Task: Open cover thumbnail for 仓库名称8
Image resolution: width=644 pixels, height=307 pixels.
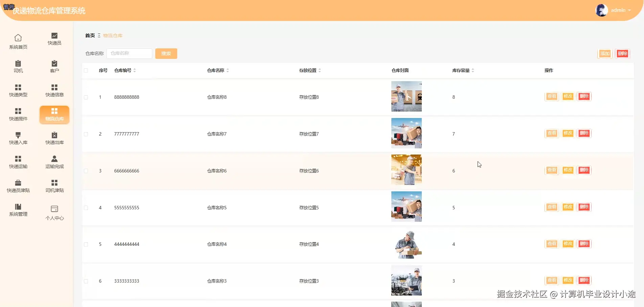Action: (407, 96)
